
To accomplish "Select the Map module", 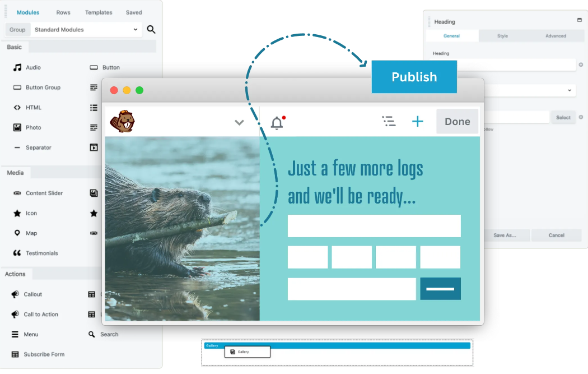I will click(25, 233).
